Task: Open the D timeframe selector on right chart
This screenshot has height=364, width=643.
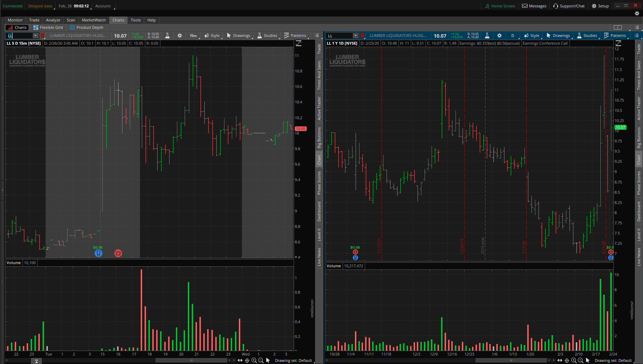Action: tap(513, 36)
